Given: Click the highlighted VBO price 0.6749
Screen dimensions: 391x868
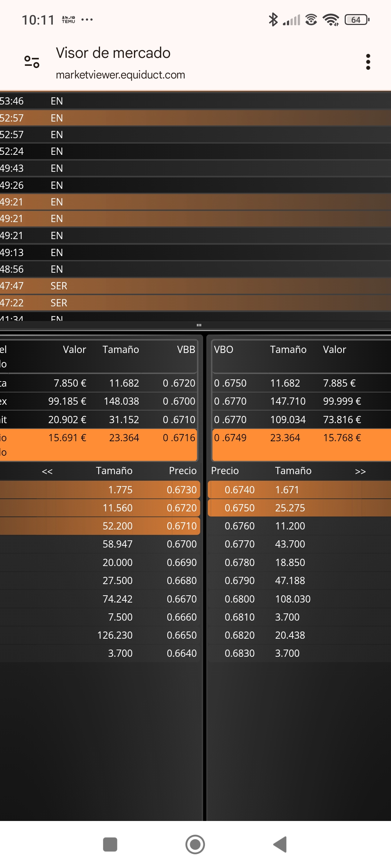Looking at the screenshot, I should tap(230, 438).
